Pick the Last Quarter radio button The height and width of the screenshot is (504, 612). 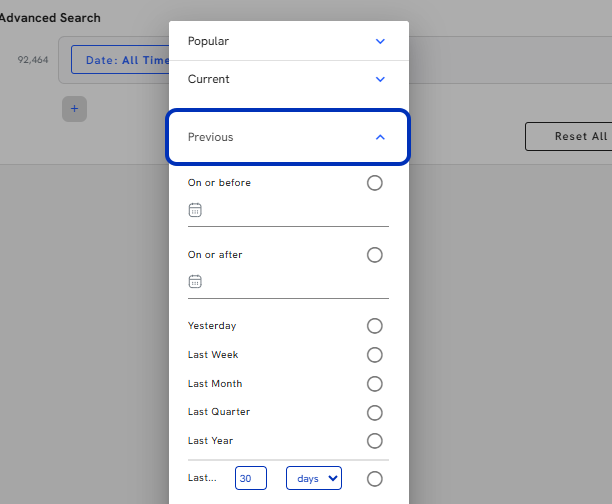click(375, 413)
